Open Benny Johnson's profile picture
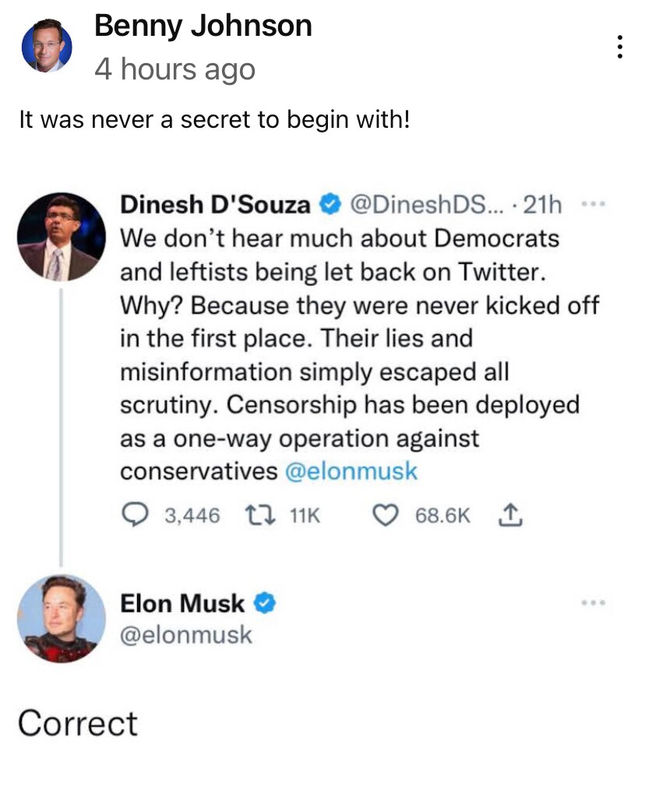645x812 pixels. click(46, 47)
